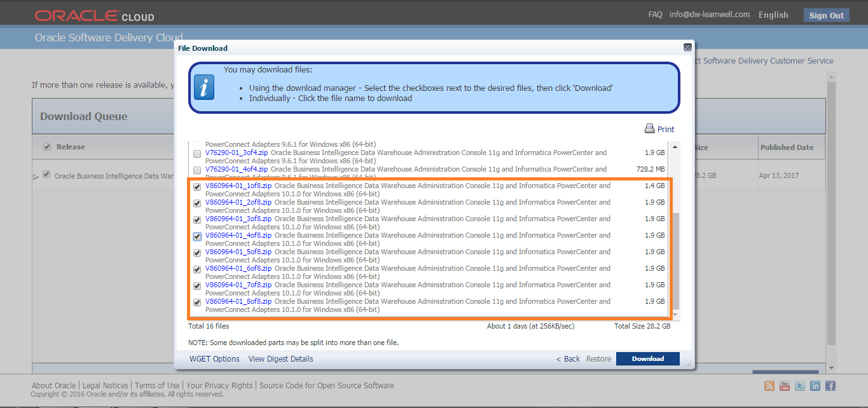Uncheck V860964-01_7of8.zip checkbox
This screenshot has width=868, height=408.
(197, 286)
